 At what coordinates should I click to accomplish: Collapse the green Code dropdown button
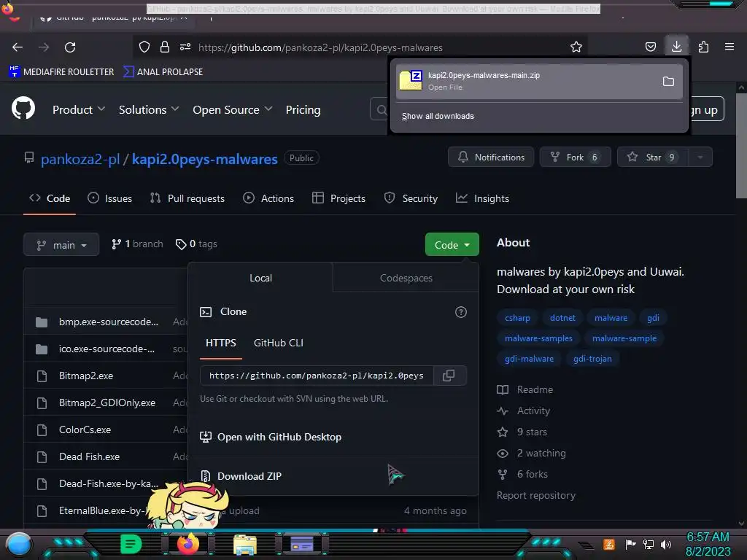[452, 245]
